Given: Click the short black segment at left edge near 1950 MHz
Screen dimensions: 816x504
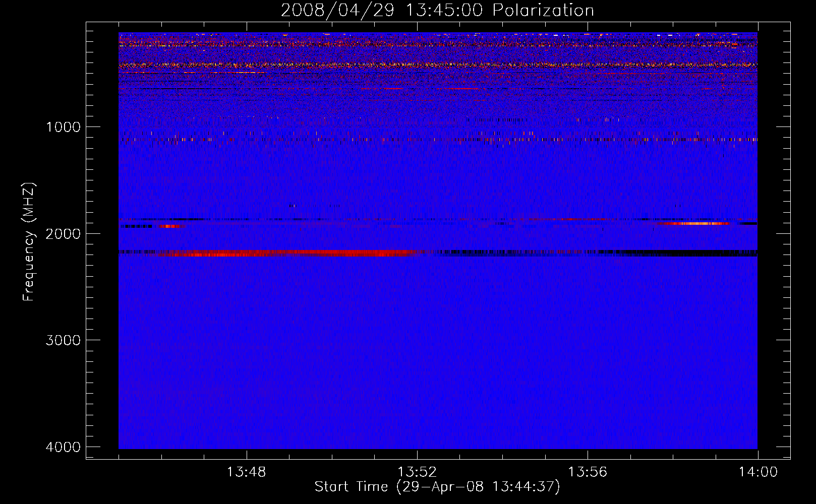Looking at the screenshot, I should click(135, 226).
